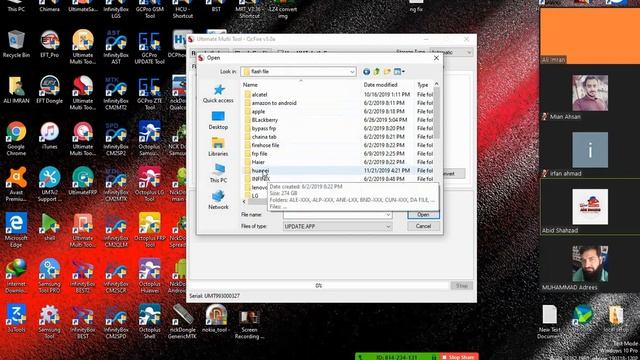Open the Screen Recording desktop item
Image resolution: width=640 pixels, height=360 pixels.
tap(249, 324)
